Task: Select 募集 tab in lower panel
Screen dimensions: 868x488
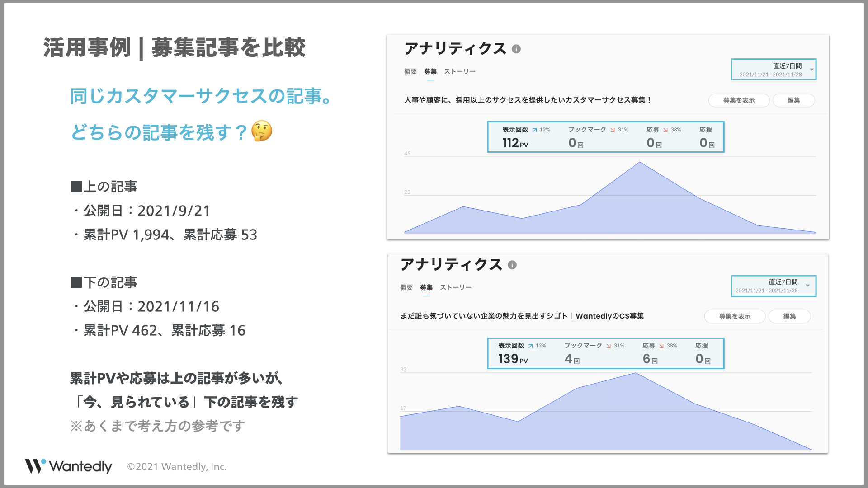Action: pos(426,287)
